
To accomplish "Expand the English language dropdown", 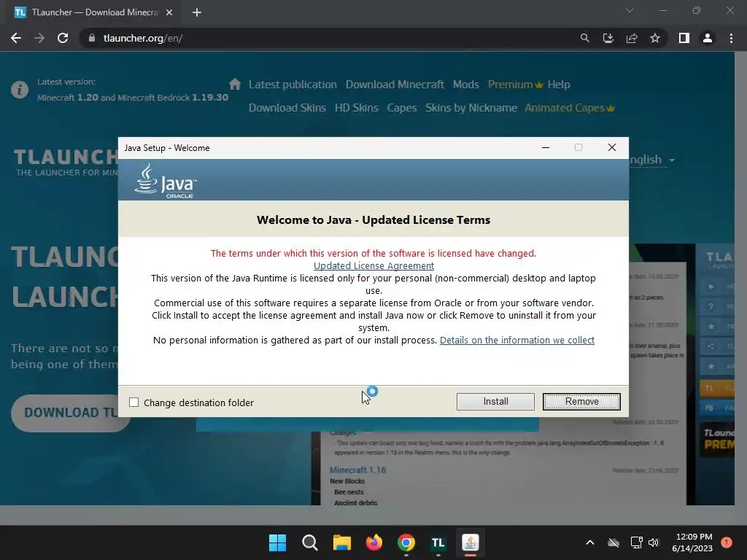I will pos(652,160).
